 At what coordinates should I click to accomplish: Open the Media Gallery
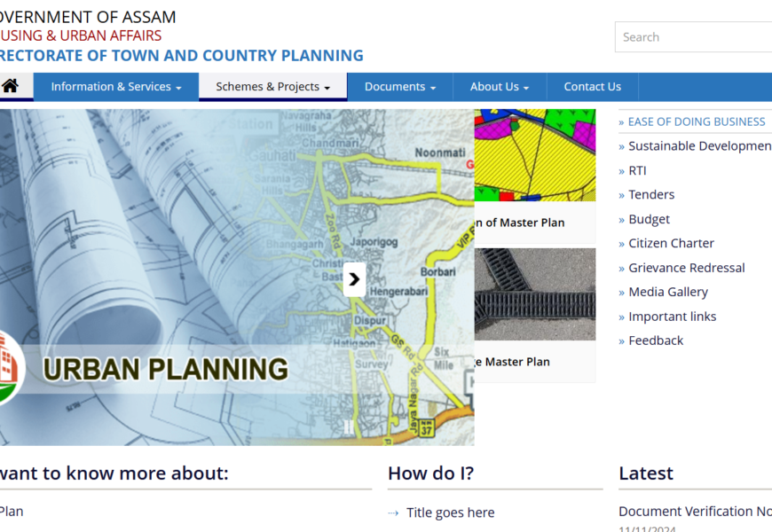[x=667, y=292]
